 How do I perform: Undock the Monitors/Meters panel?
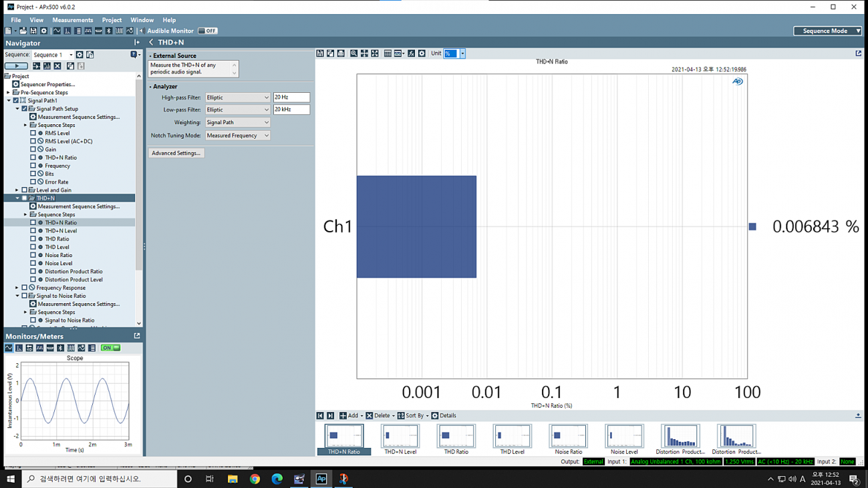pos(137,336)
